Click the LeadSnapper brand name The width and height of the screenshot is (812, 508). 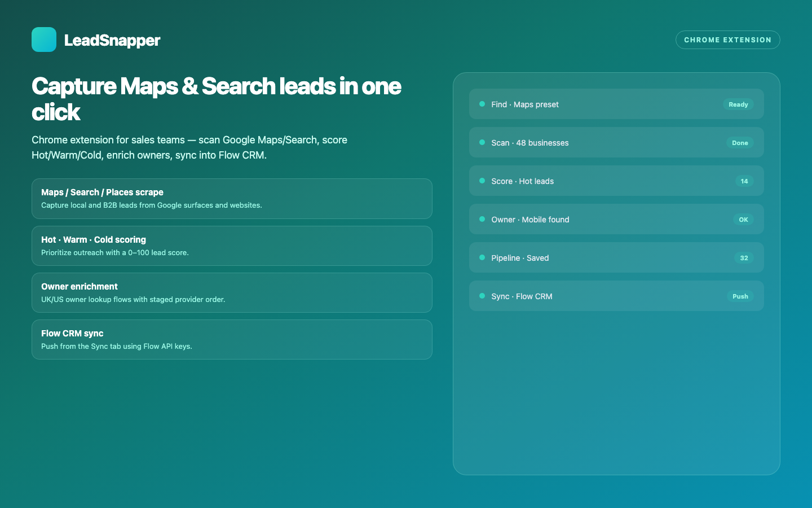coord(112,40)
